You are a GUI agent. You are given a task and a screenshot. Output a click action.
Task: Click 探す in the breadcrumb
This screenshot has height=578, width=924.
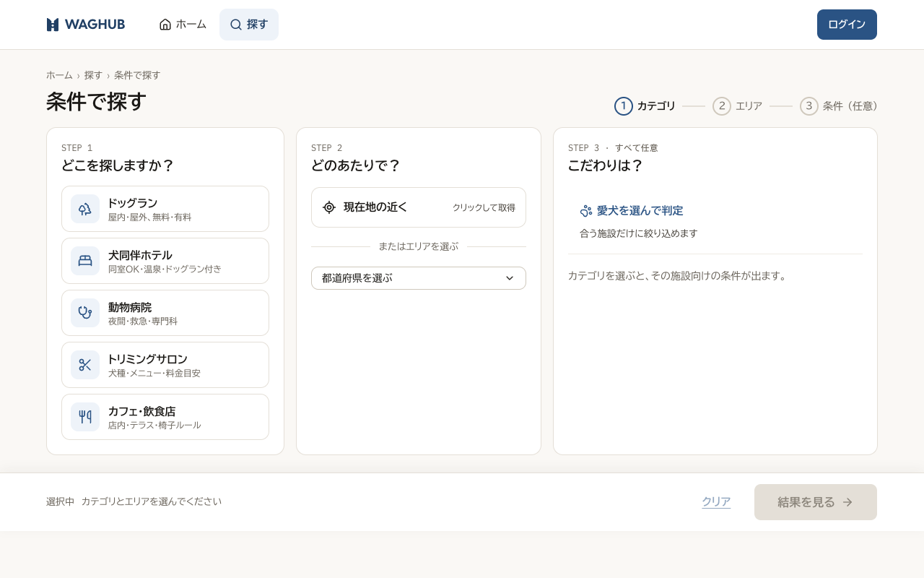93,75
